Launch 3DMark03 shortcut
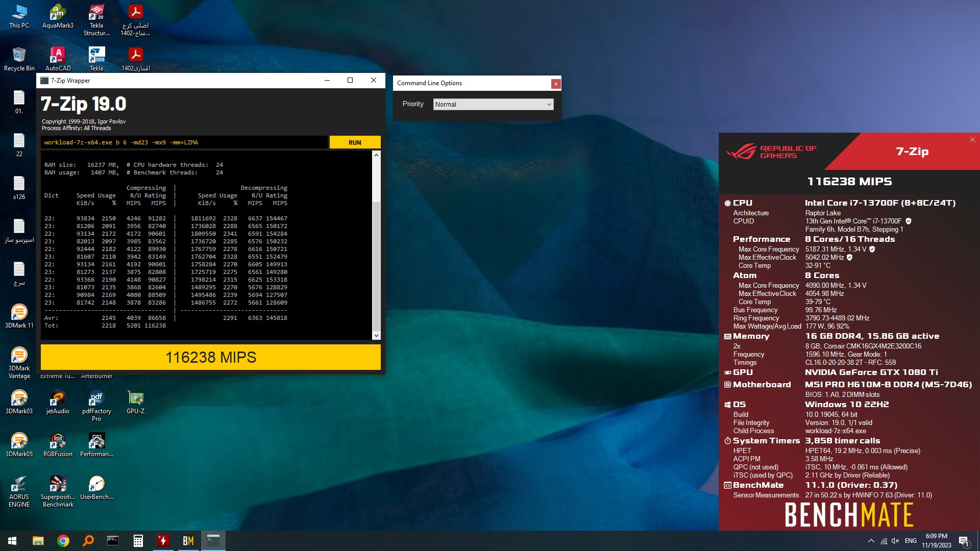980x551 pixels. point(19,402)
